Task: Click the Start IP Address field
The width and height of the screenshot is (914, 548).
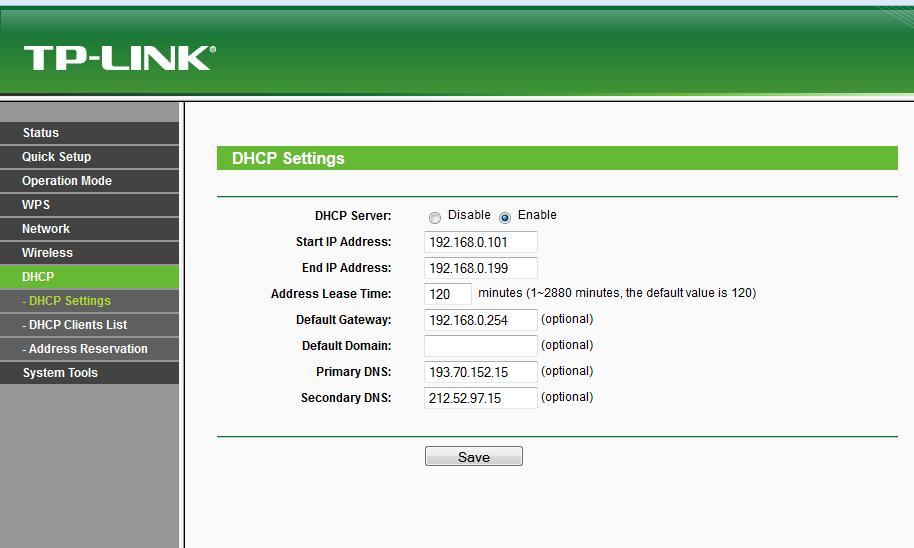Action: tap(480, 242)
